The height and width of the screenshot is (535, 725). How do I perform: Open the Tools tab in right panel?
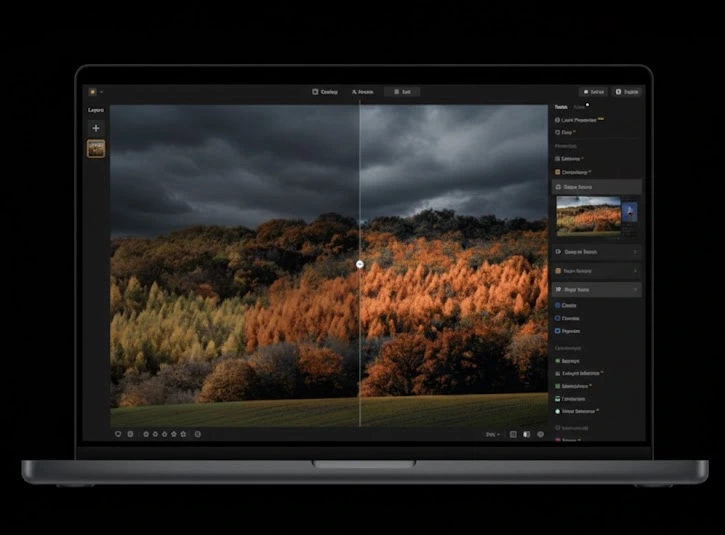point(561,107)
